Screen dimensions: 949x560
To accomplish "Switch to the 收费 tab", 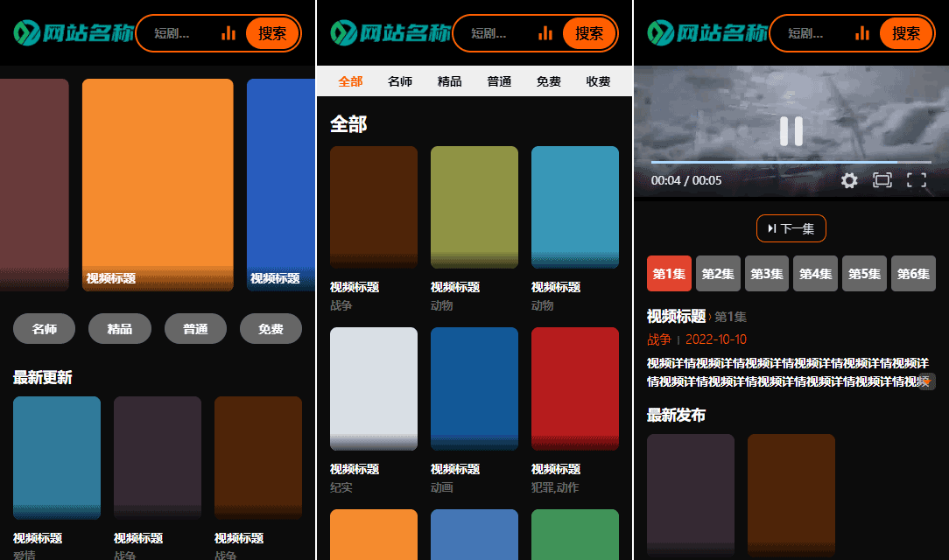I will (x=599, y=81).
